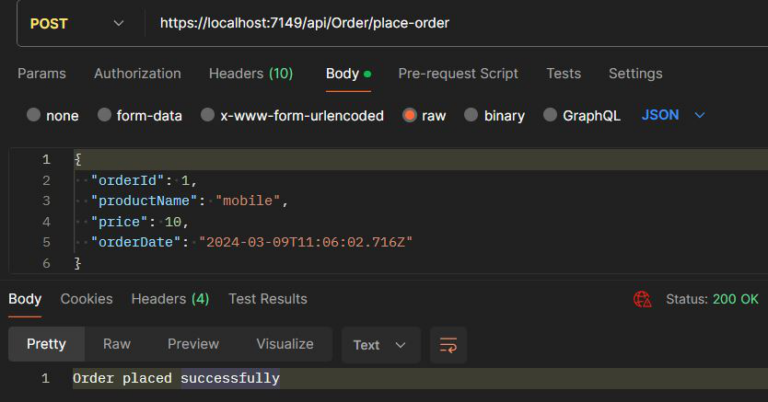Select GraphQL body type
The width and height of the screenshot is (768, 402).
click(x=550, y=115)
